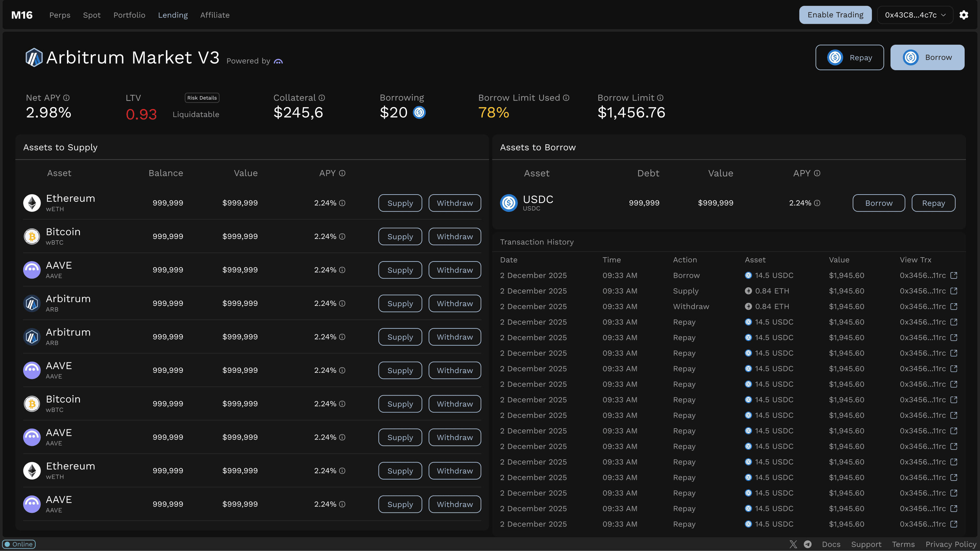Switch to the Portfolio tab
The image size is (980, 551).
coord(129,15)
